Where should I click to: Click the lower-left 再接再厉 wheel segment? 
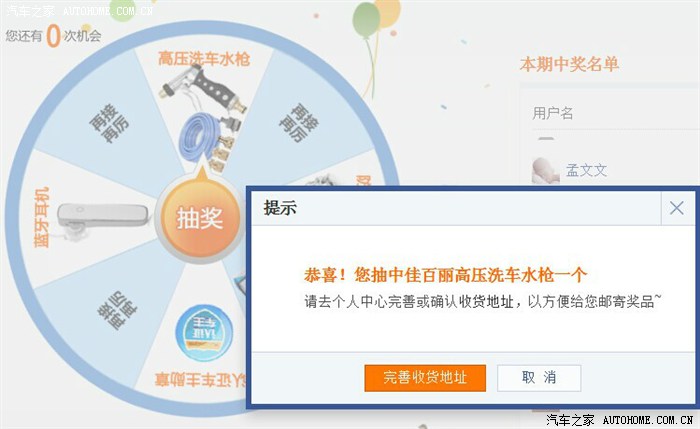point(117,311)
